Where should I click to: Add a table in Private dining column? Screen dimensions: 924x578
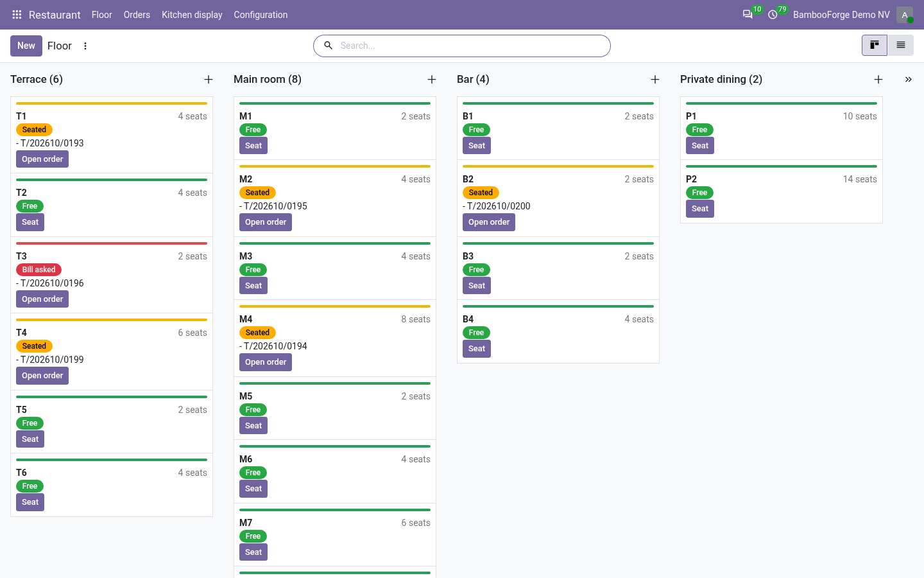coord(878,80)
